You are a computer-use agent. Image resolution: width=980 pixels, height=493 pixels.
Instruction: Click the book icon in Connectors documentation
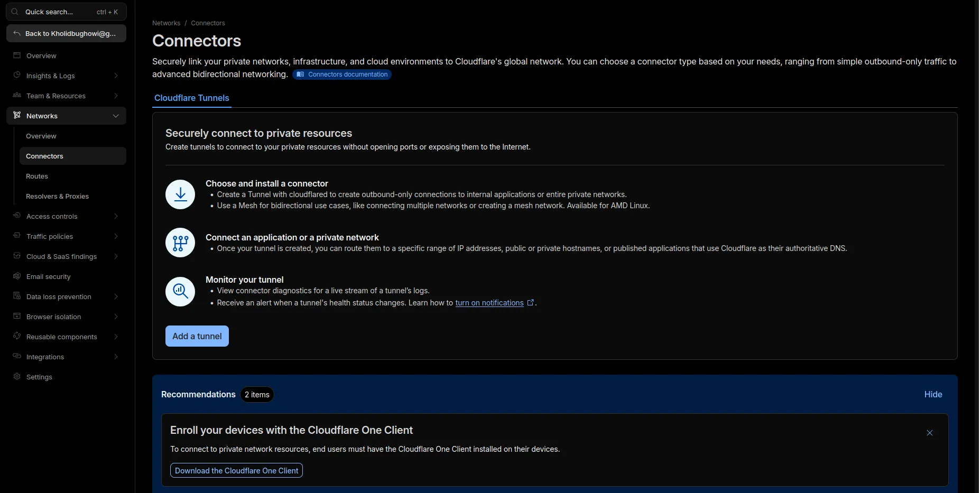[300, 75]
